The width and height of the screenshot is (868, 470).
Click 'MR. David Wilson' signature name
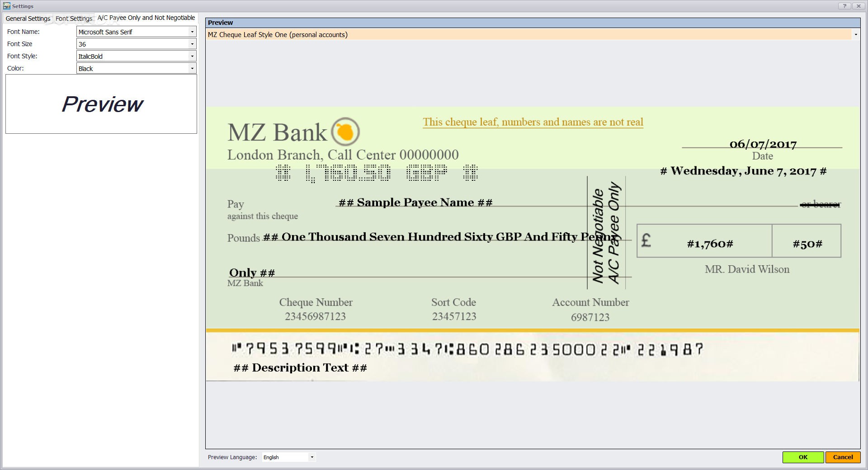click(x=747, y=269)
